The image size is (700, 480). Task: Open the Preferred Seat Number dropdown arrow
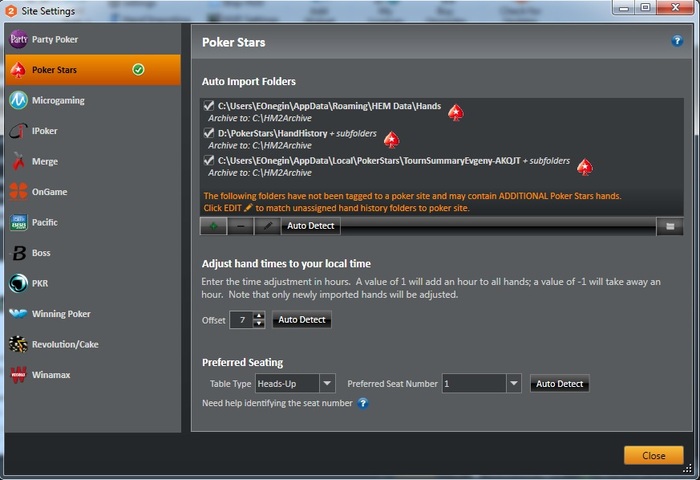point(514,384)
